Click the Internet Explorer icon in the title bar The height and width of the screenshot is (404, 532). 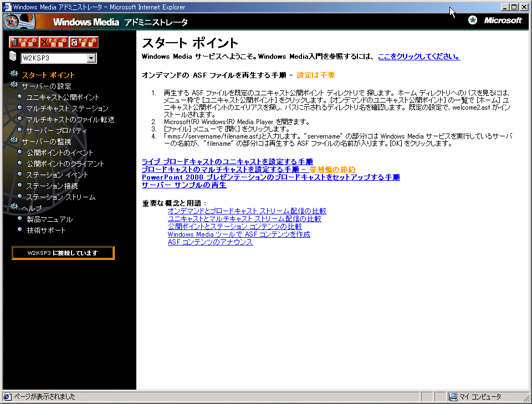click(7, 7)
